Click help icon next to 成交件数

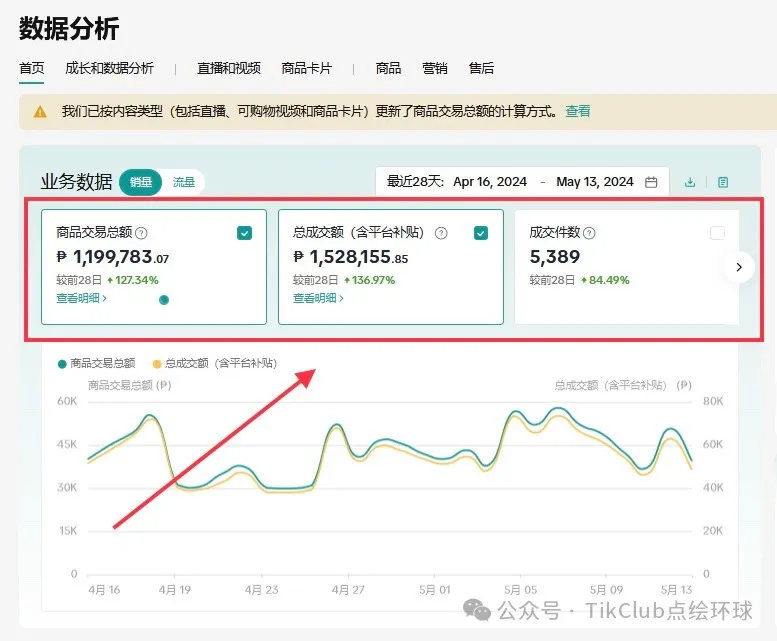click(589, 233)
